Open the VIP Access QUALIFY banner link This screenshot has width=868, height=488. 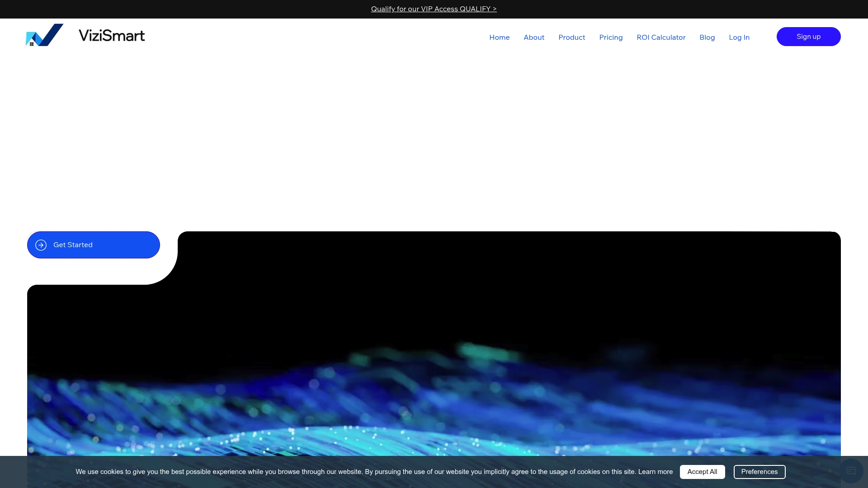(434, 9)
